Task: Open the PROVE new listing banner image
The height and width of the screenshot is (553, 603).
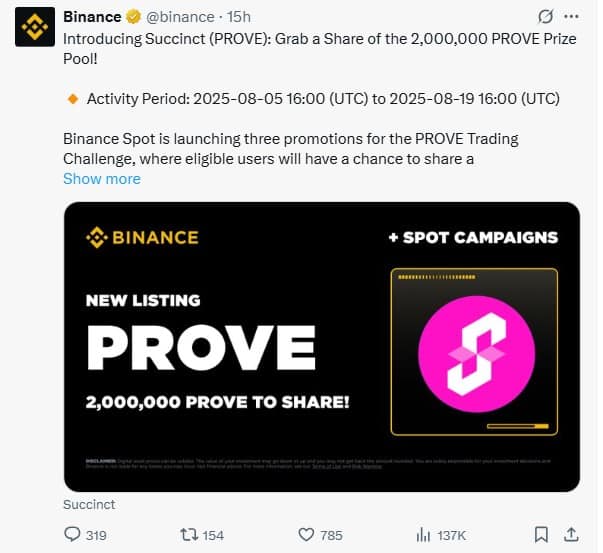Action: 321,346
